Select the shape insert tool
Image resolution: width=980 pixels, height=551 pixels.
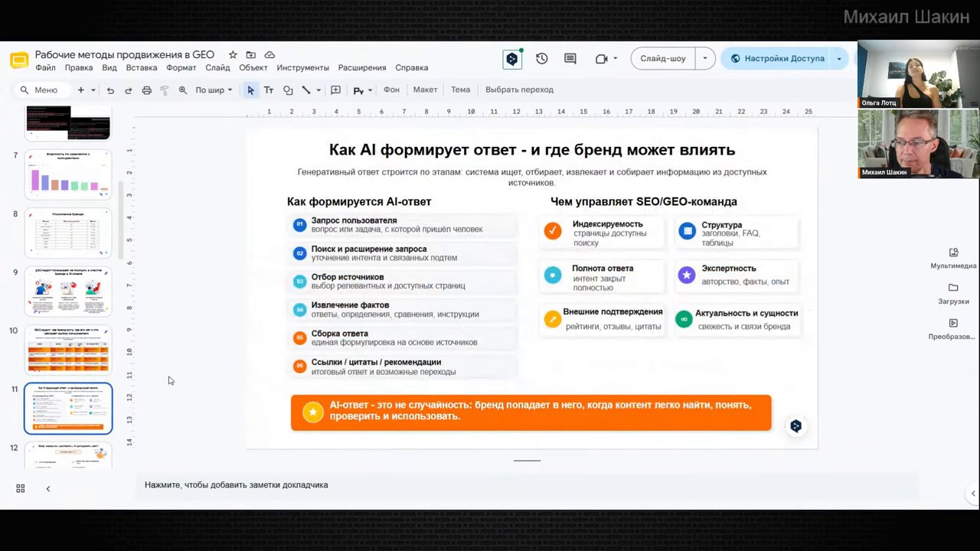(288, 90)
